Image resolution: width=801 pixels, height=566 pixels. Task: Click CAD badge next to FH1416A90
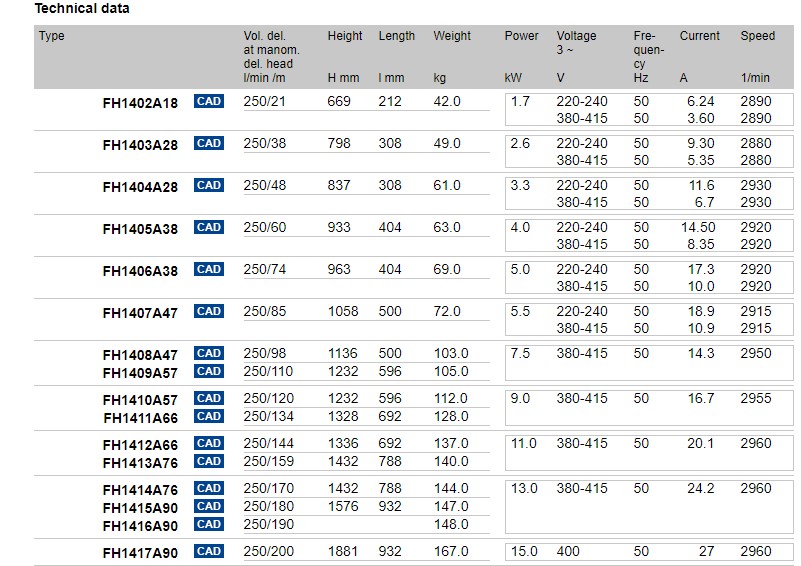point(209,524)
